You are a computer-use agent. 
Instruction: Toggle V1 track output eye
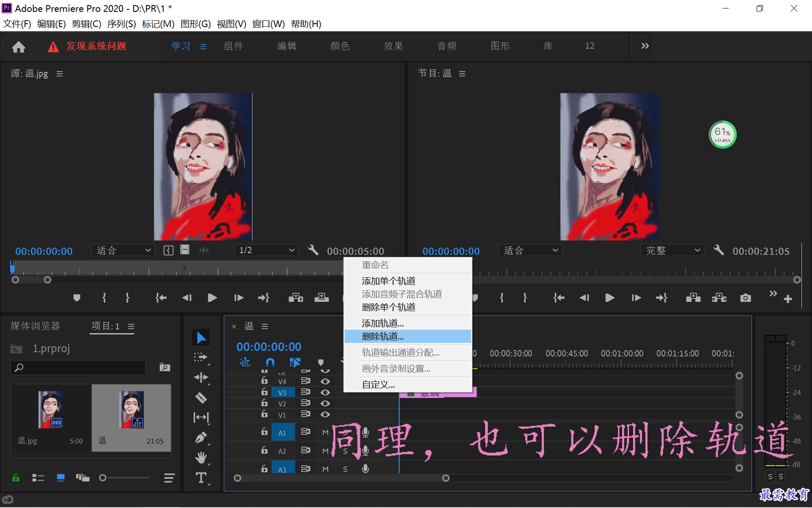click(325, 414)
